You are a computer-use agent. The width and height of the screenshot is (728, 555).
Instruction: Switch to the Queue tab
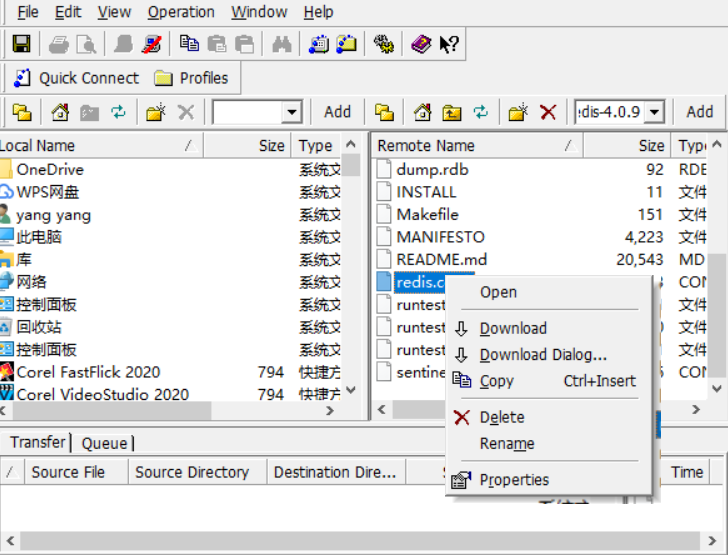pyautogui.click(x=104, y=443)
